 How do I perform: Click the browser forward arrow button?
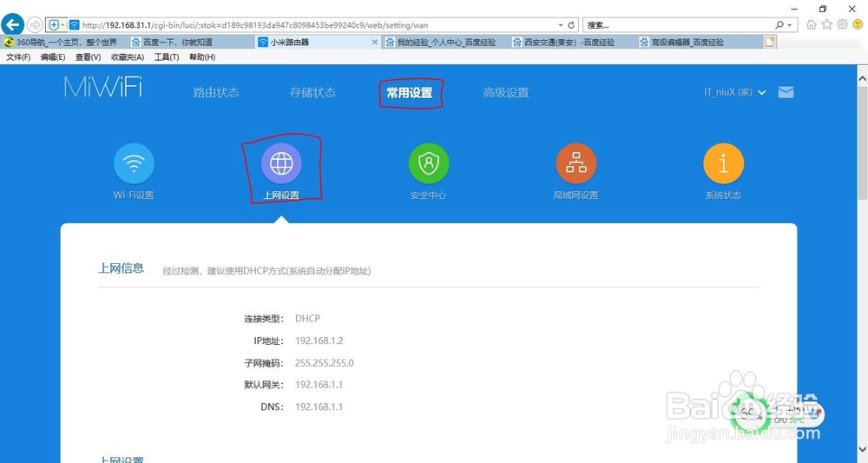(35, 25)
